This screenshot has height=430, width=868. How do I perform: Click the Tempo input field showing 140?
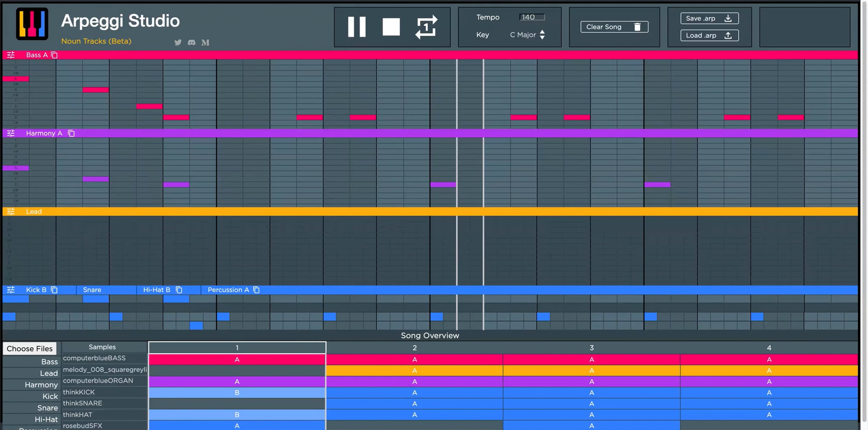pyautogui.click(x=532, y=17)
